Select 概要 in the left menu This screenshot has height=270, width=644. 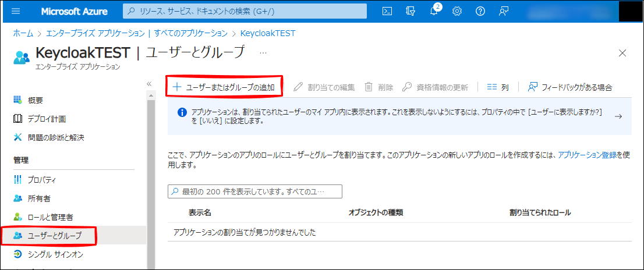click(x=36, y=100)
